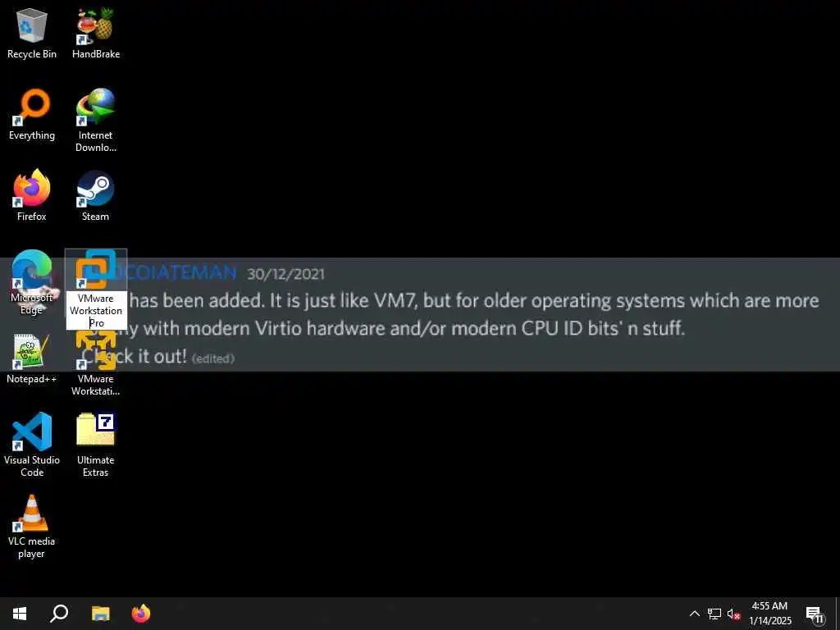Show hidden system tray icons

coord(694,614)
